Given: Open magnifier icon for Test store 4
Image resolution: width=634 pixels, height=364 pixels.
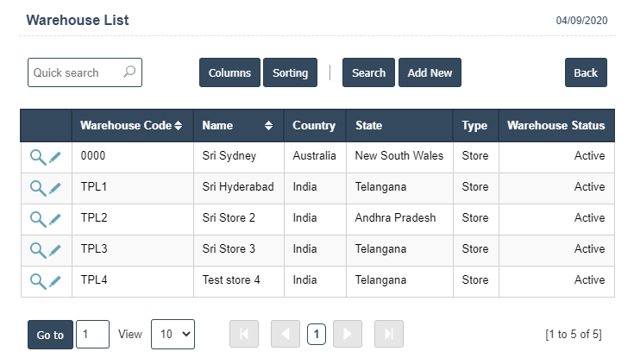Looking at the screenshot, I should coord(37,281).
